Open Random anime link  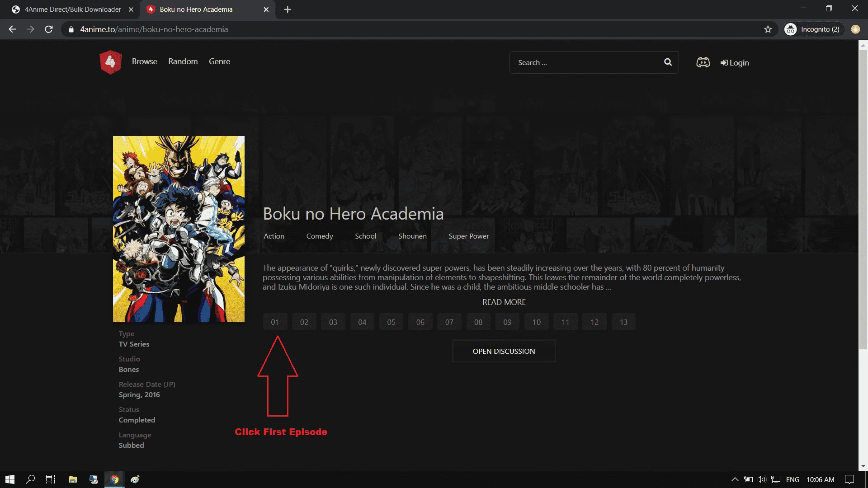183,61
